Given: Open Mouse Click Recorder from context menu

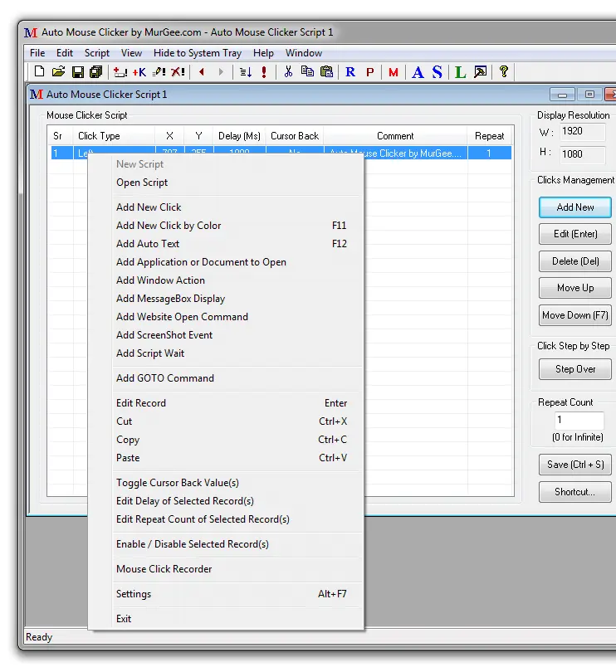Looking at the screenshot, I should (x=164, y=569).
